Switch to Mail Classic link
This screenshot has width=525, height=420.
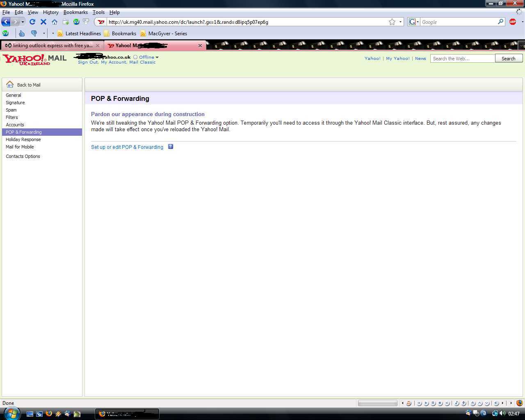coord(142,62)
